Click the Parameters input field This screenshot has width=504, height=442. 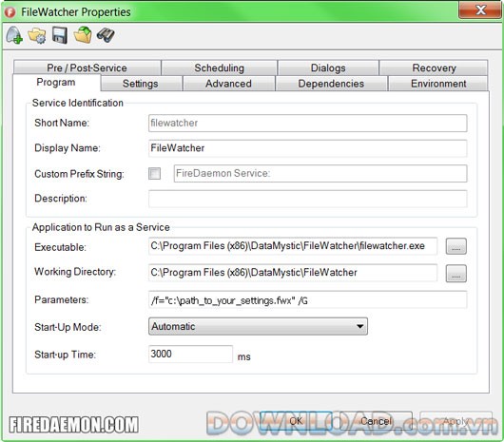click(307, 299)
